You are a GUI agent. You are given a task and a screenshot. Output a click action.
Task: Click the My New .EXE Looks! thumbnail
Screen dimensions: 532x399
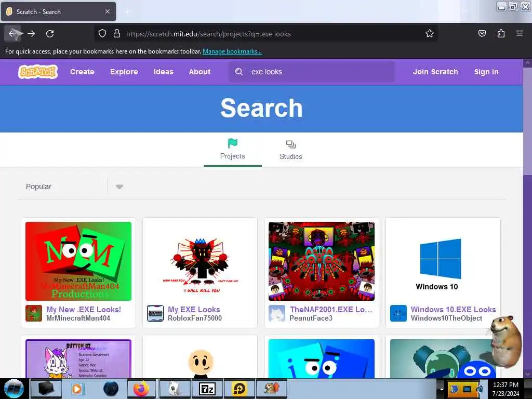click(x=78, y=261)
